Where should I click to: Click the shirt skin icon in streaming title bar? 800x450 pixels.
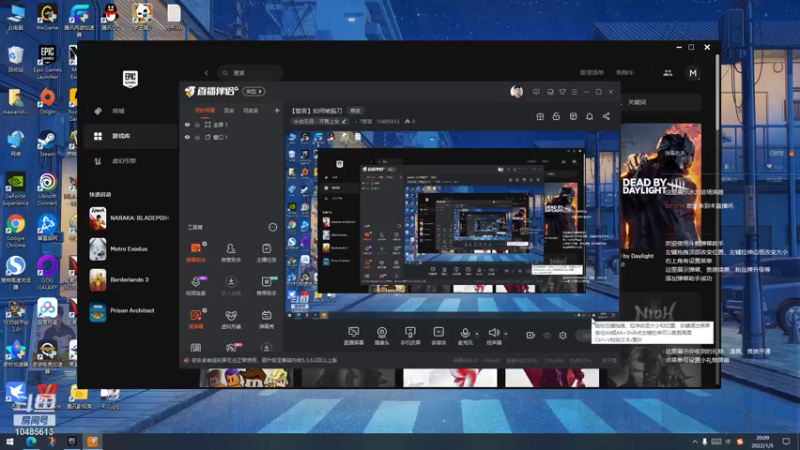[562, 92]
